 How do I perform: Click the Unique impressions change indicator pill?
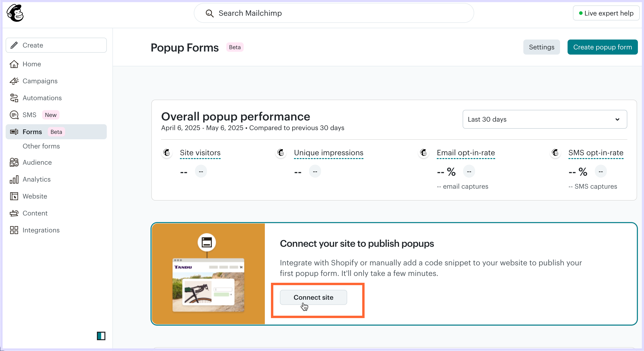coord(315,172)
